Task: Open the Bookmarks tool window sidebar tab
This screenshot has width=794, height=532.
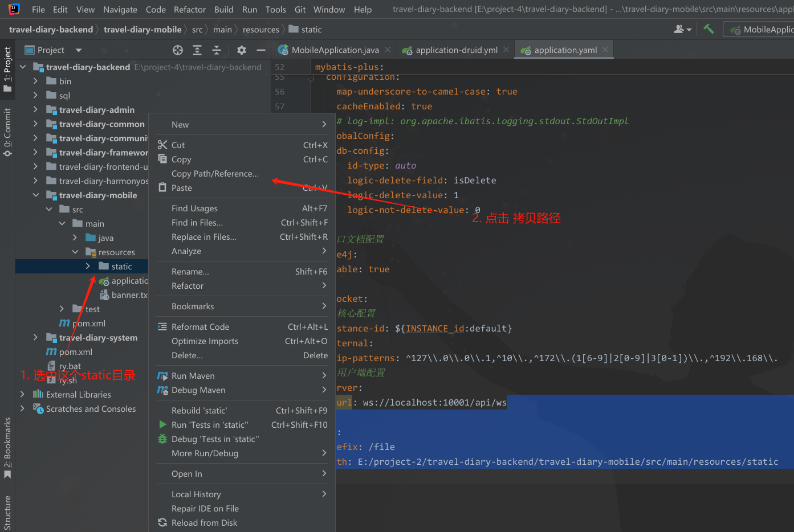Action: pos(7,448)
